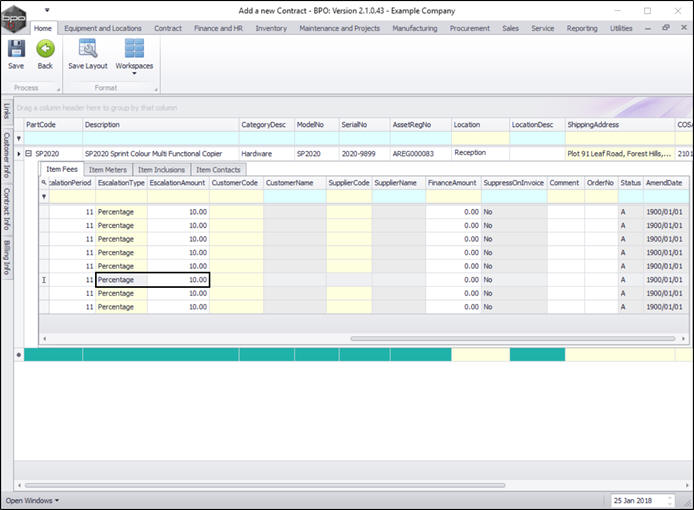Collapse the SP2020 row expander

[29, 154]
